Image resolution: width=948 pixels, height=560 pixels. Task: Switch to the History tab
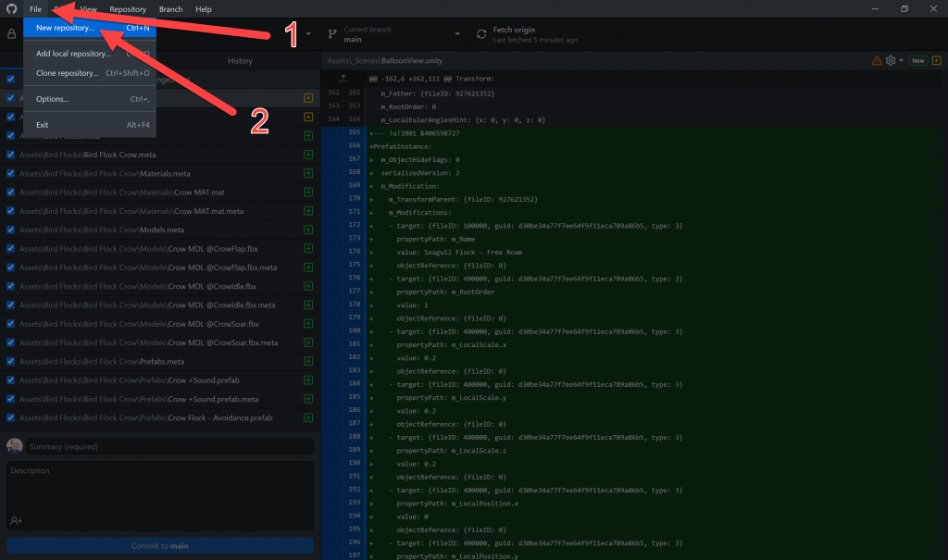[240, 61]
